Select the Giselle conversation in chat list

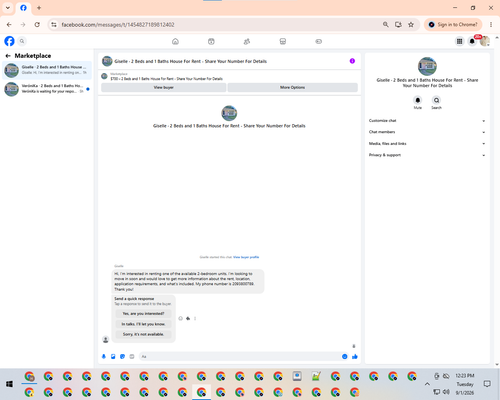(x=47, y=70)
